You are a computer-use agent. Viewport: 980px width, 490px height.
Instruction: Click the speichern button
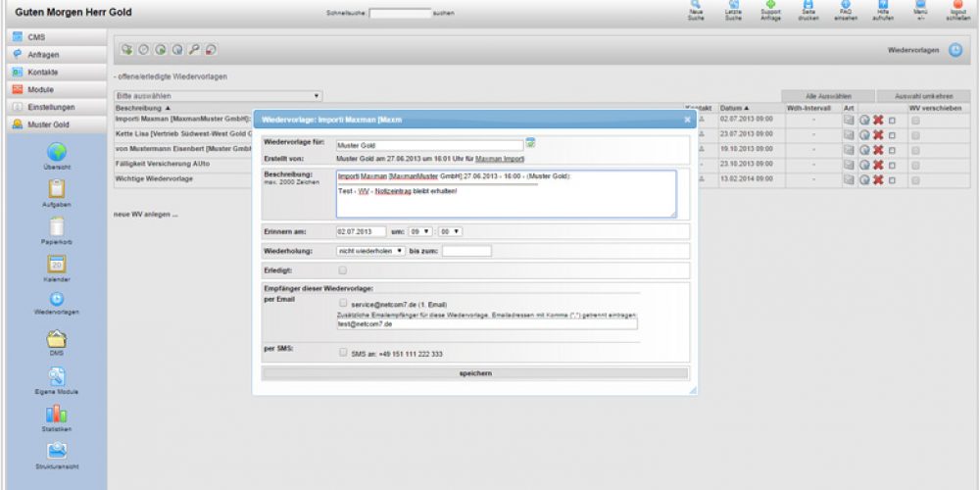click(475, 373)
